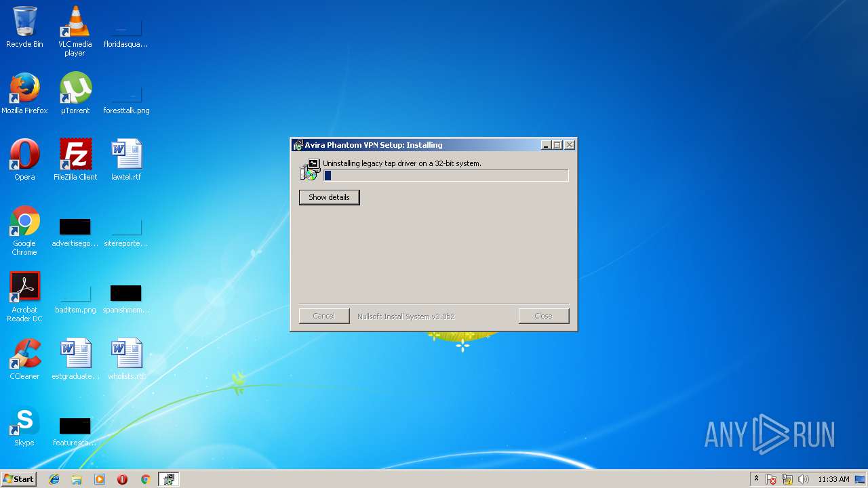The image size is (868, 488).
Task: Open the volume speaker tray icon
Action: pos(804,479)
